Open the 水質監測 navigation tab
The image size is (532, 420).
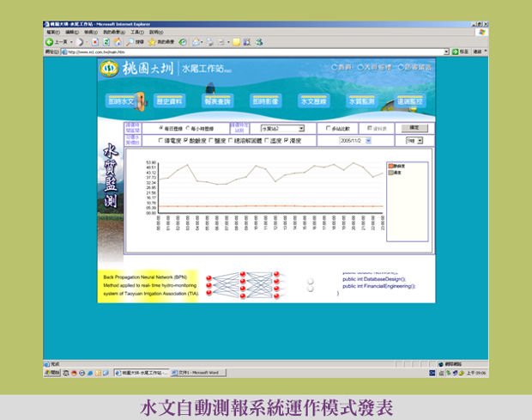361,101
